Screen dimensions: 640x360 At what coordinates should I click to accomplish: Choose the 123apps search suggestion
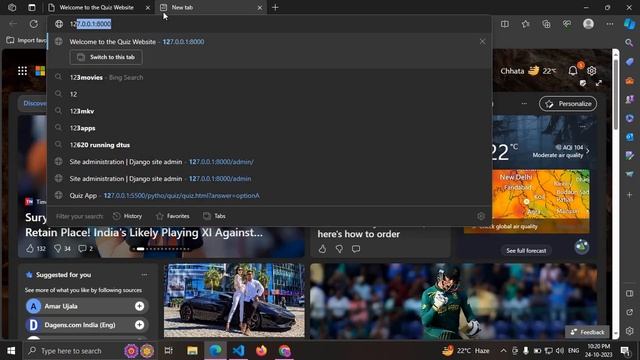pos(269,128)
